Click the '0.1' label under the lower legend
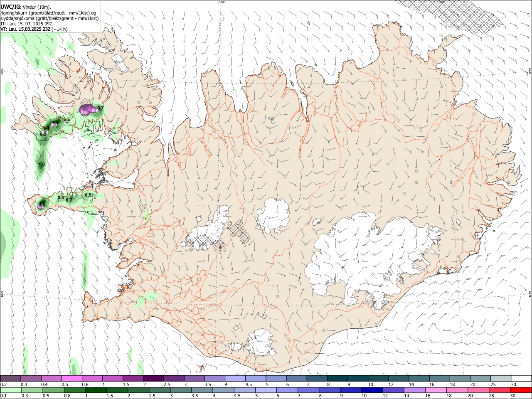 3,396
